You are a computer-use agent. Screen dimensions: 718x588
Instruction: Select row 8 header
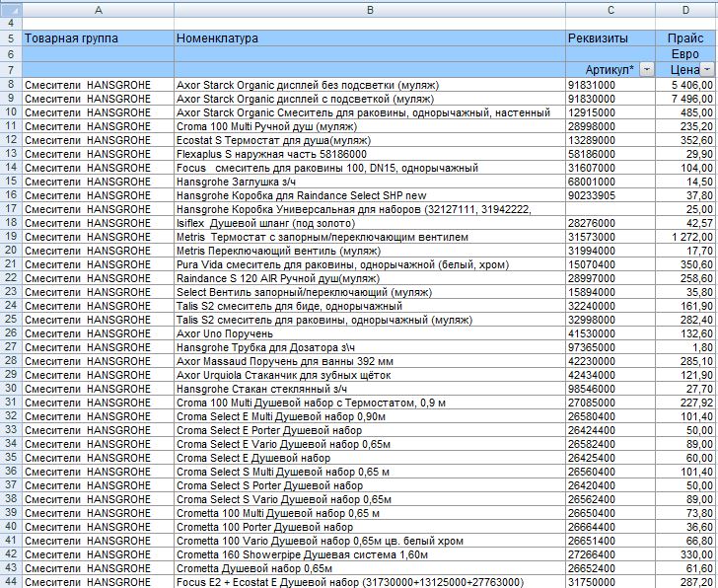(x=11, y=85)
